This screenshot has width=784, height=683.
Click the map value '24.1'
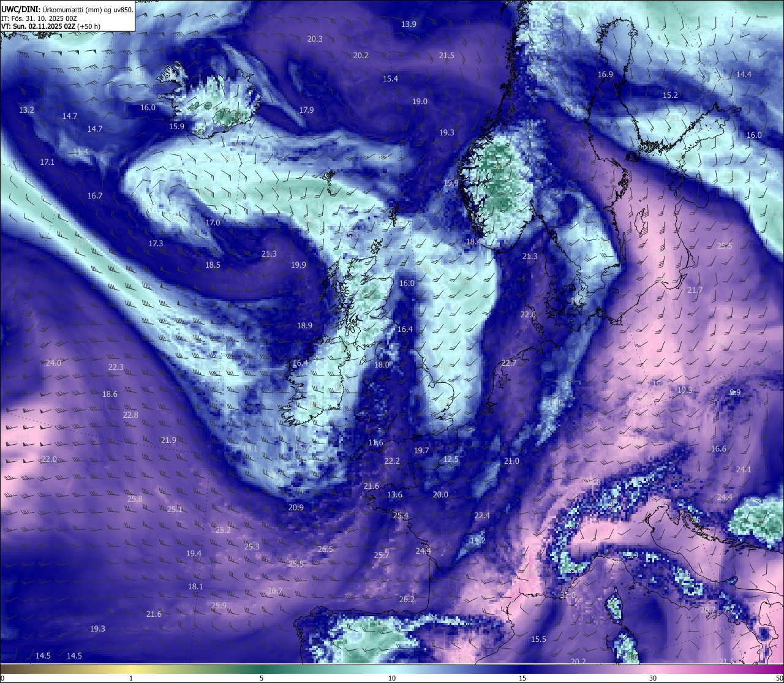(x=744, y=469)
